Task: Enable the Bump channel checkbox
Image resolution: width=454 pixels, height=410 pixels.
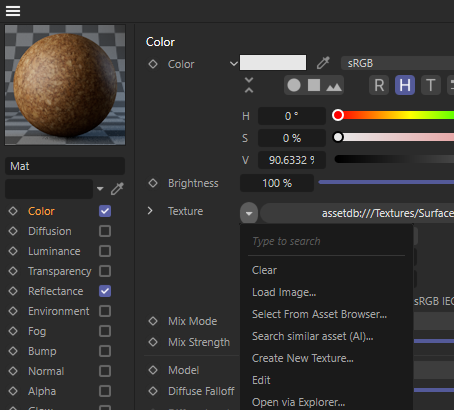Action: click(x=105, y=351)
